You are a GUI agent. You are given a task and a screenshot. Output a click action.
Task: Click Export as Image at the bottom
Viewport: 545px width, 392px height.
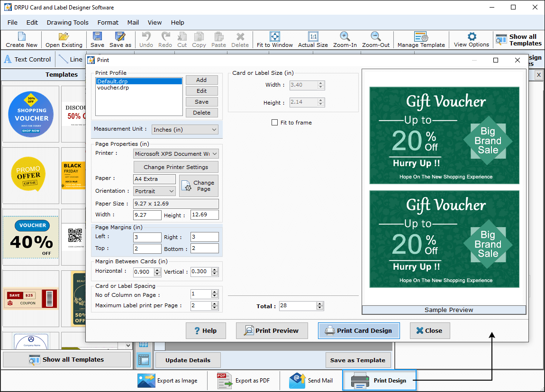pos(168,381)
